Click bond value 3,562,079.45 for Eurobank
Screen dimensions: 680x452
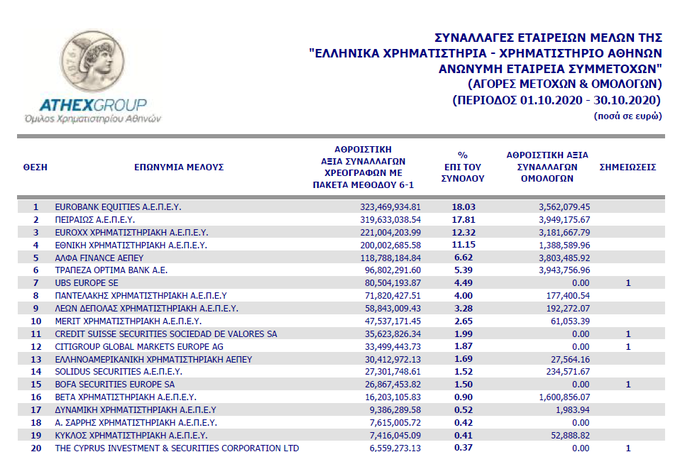564,207
